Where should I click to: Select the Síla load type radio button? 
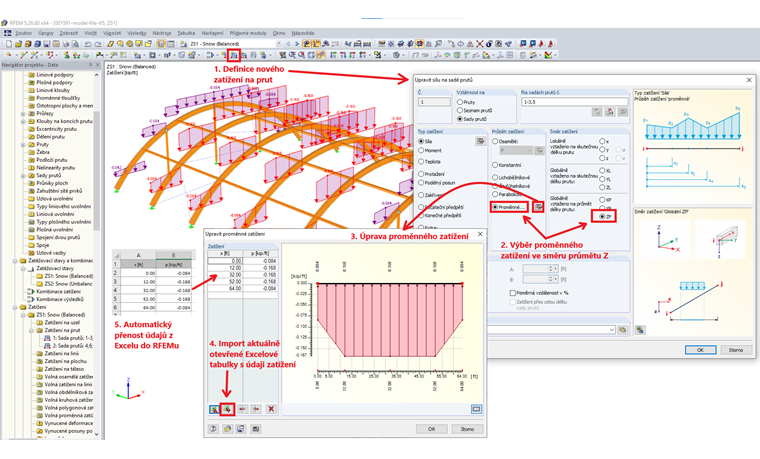[x=421, y=141]
